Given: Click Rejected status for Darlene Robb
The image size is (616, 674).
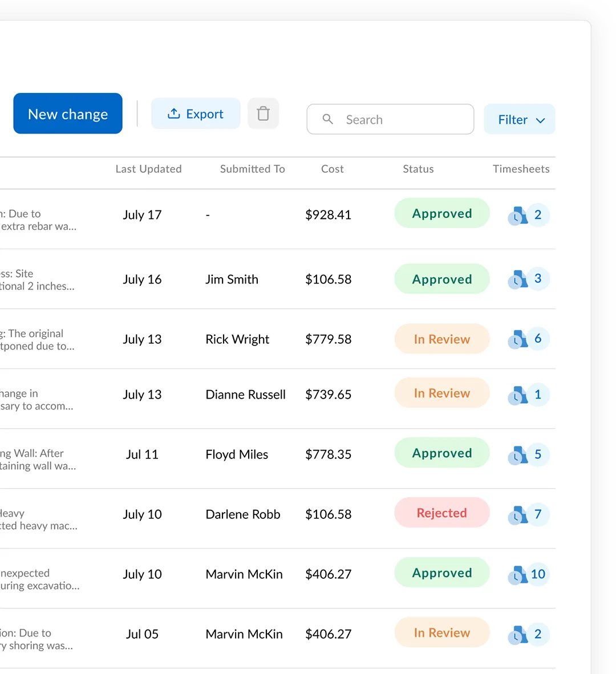Looking at the screenshot, I should pyautogui.click(x=442, y=513).
